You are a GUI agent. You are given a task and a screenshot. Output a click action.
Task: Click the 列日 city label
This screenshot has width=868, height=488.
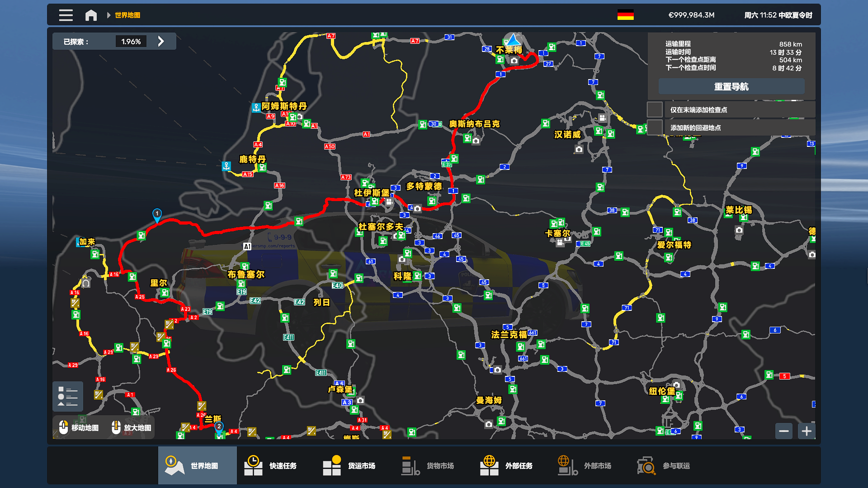321,302
